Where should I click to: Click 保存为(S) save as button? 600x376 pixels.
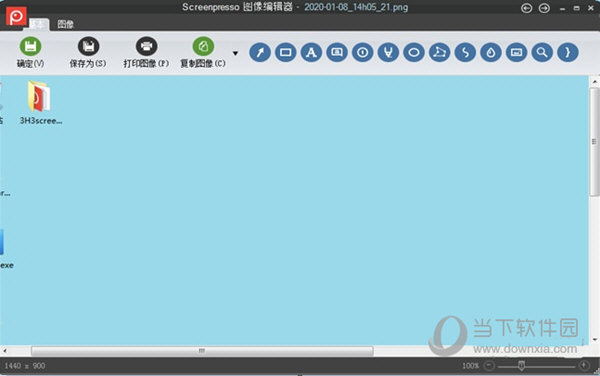[x=88, y=52]
